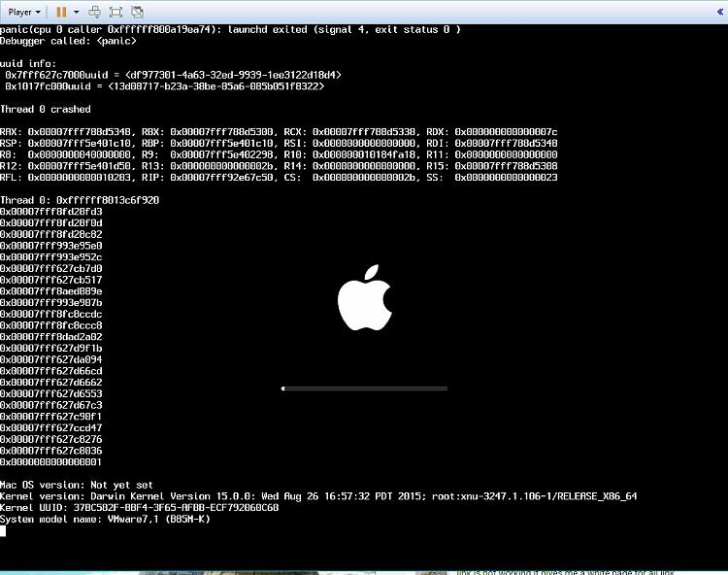The image size is (728, 575).
Task: Select backtrace address 0x00007fff8dad2a02
Action: point(51,337)
